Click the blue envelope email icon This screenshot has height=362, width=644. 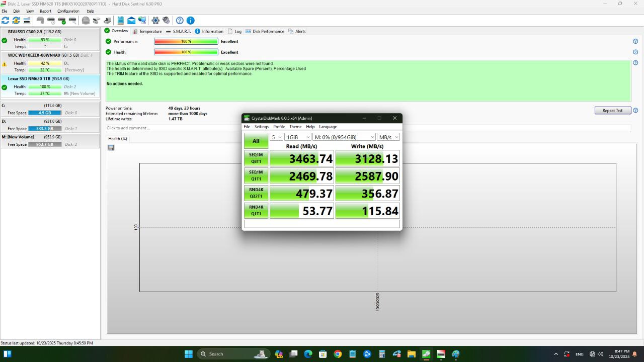(131, 21)
